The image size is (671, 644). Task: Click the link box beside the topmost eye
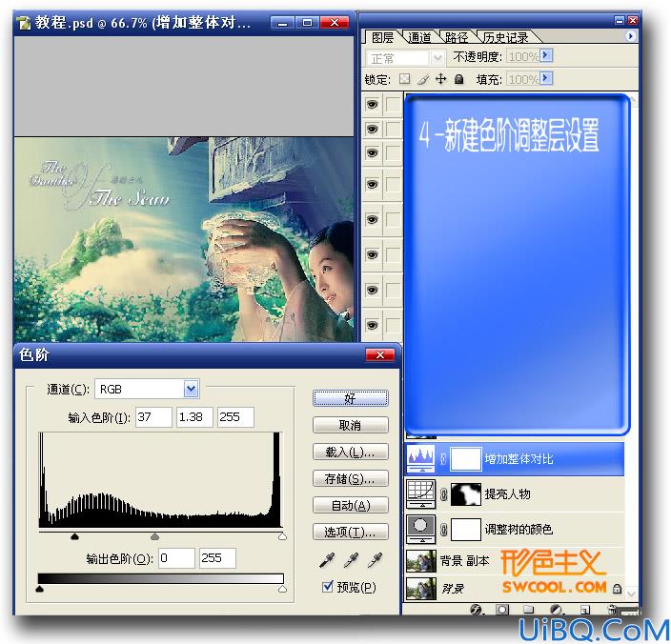pyautogui.click(x=394, y=105)
